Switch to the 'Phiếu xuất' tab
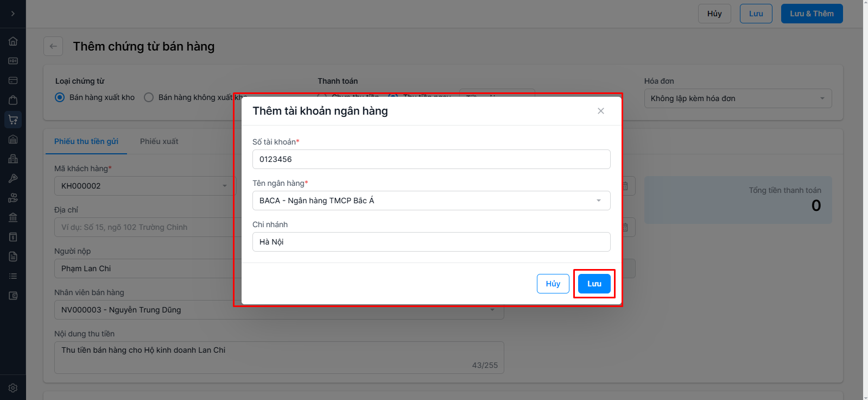Viewport: 868px width, 400px height. pyautogui.click(x=159, y=141)
